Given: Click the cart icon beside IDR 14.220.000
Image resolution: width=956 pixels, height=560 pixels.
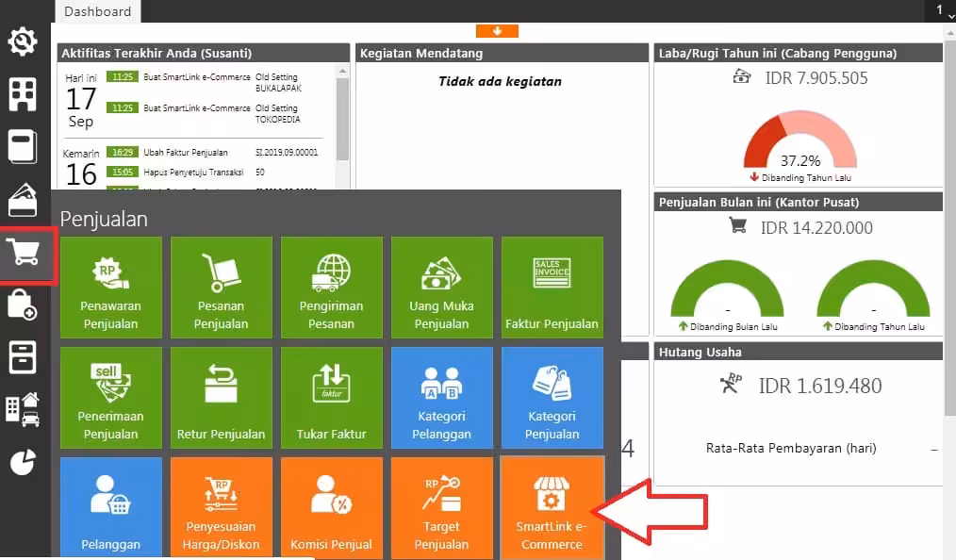Looking at the screenshot, I should pos(737,225).
